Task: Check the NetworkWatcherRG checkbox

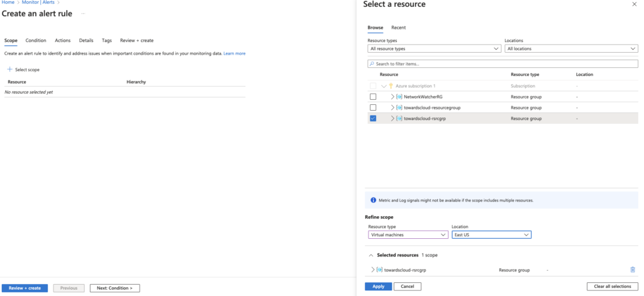Action: coord(373,97)
